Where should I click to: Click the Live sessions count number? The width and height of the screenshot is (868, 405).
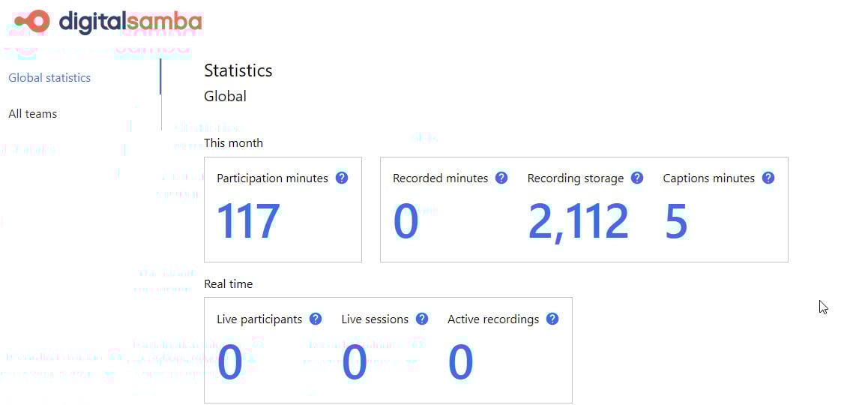click(354, 362)
